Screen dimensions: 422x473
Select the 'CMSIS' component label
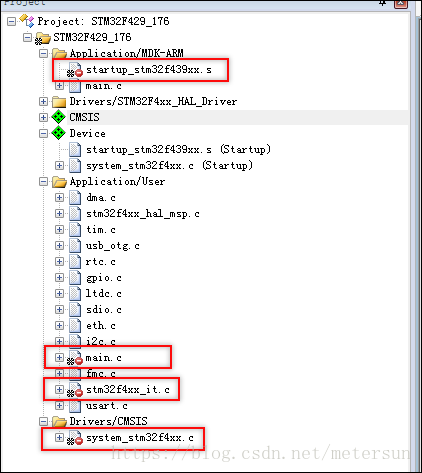[84, 117]
